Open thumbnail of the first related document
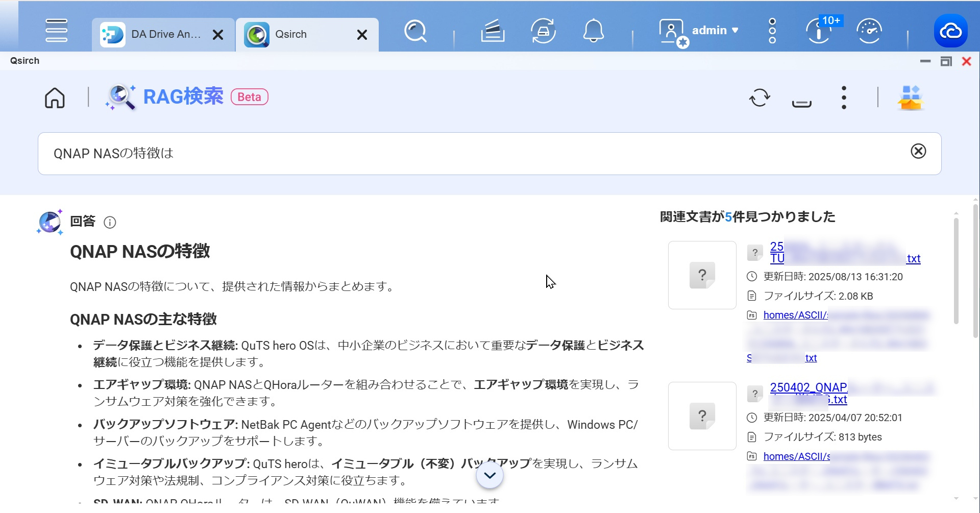Image resolution: width=980 pixels, height=513 pixels. [702, 275]
